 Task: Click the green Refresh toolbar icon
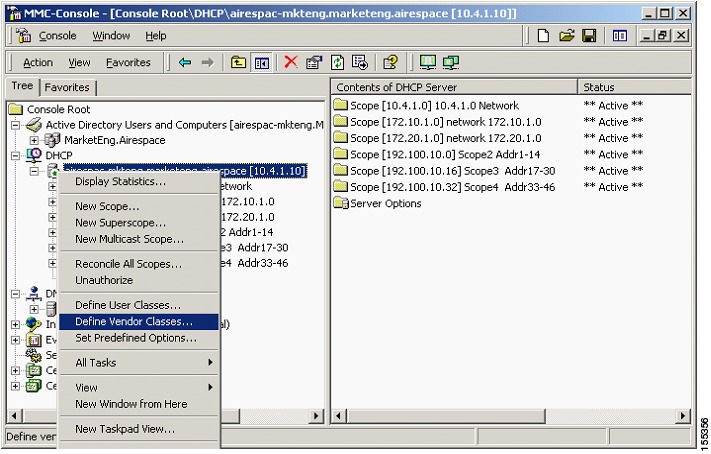(x=337, y=62)
